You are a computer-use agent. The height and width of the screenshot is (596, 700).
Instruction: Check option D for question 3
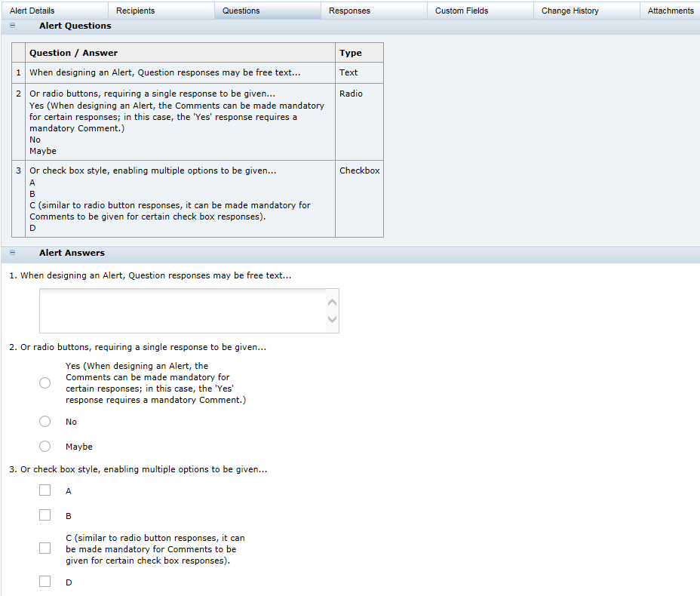[45, 581]
